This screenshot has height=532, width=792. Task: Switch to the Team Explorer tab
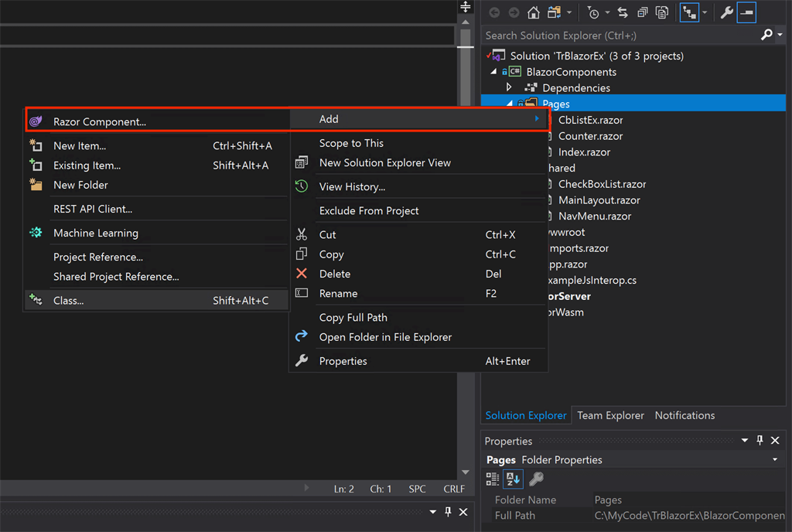coord(610,415)
